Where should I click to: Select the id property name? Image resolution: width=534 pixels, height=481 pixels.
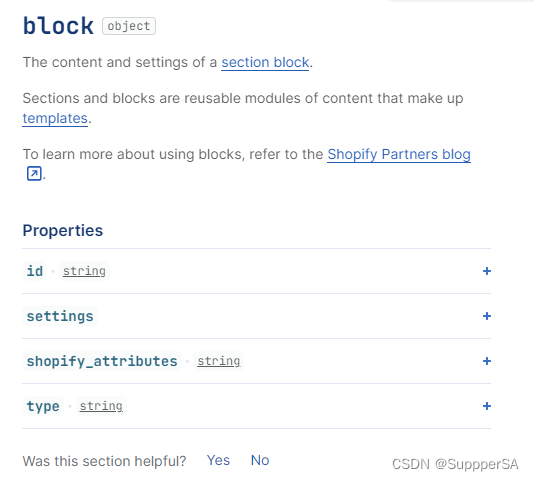click(35, 271)
